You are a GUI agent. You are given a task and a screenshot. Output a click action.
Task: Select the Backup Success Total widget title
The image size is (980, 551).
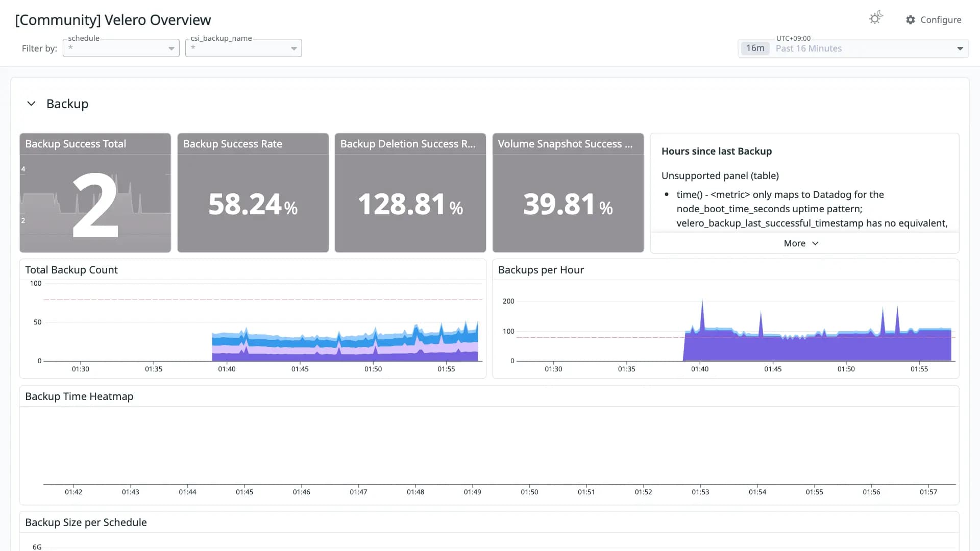(76, 144)
